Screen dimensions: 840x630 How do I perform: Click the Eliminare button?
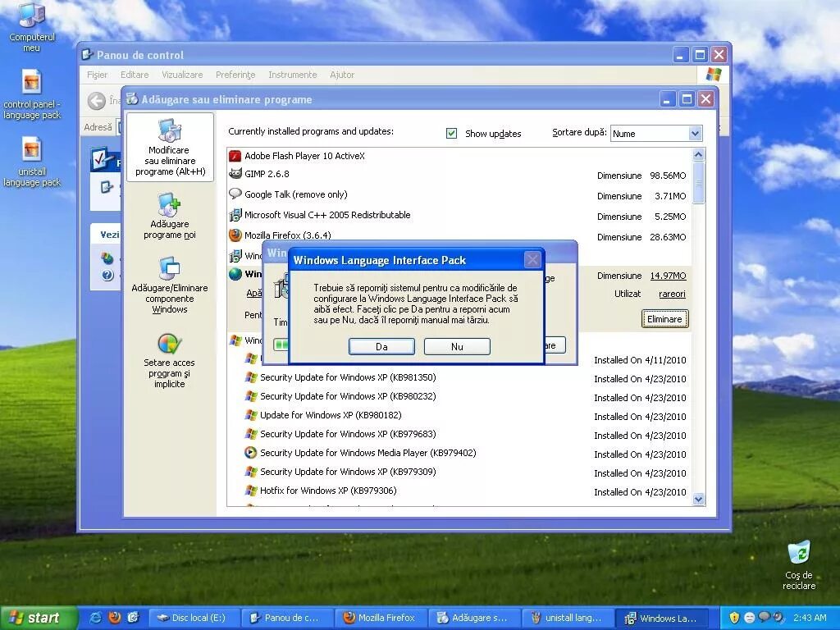[664, 319]
